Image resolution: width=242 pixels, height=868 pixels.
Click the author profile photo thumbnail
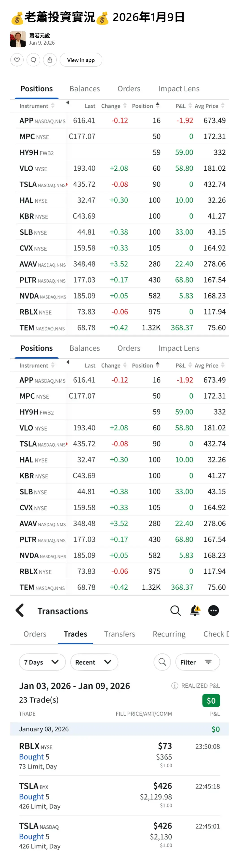[18, 39]
